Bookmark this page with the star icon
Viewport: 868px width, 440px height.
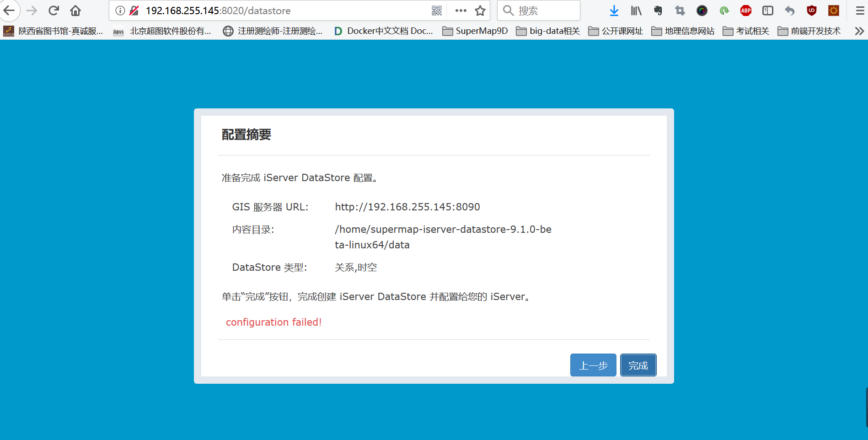coord(480,11)
